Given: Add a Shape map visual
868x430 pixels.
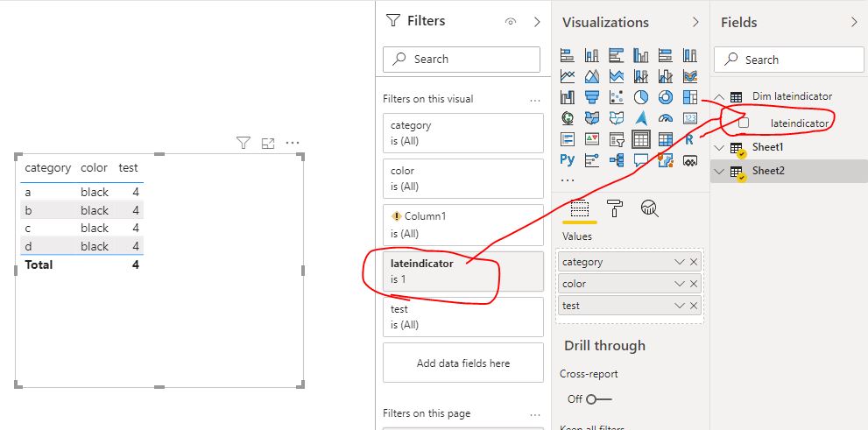Looking at the screenshot, I should click(616, 118).
